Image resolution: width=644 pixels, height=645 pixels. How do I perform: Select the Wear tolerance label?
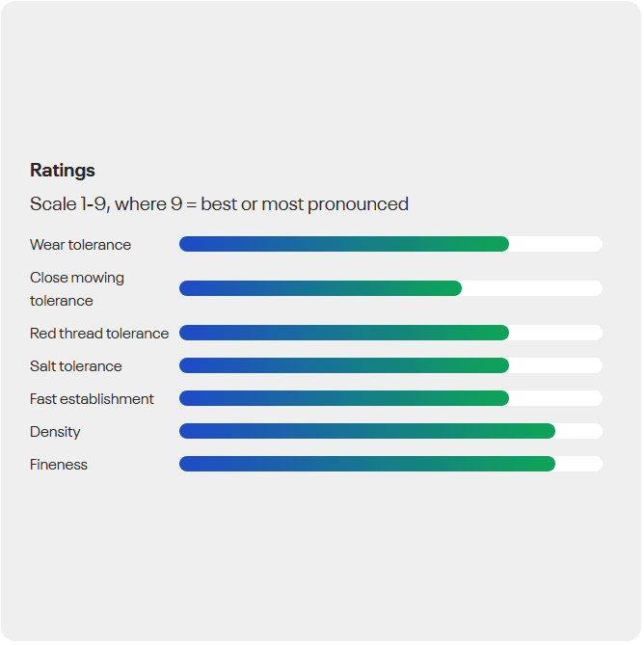pos(80,245)
